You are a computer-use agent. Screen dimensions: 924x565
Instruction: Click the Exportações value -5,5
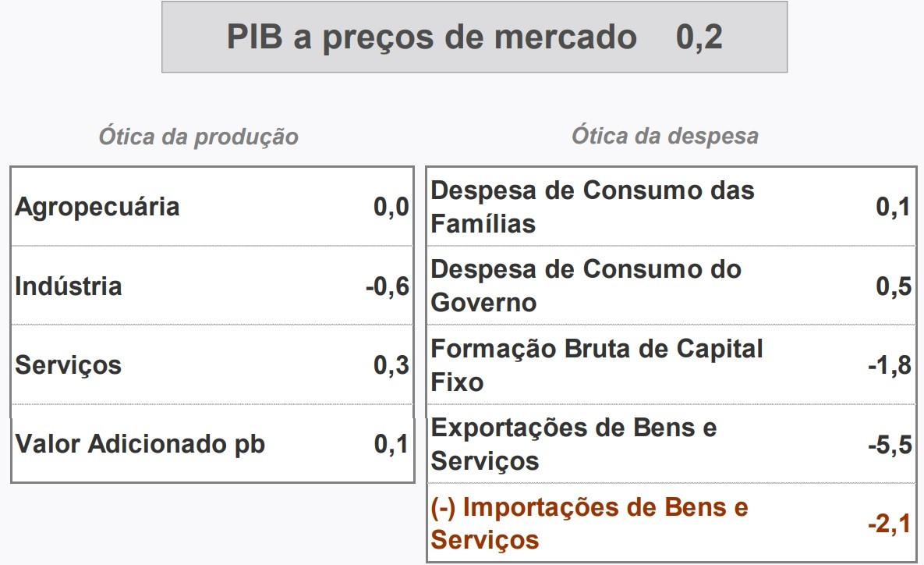(890, 445)
